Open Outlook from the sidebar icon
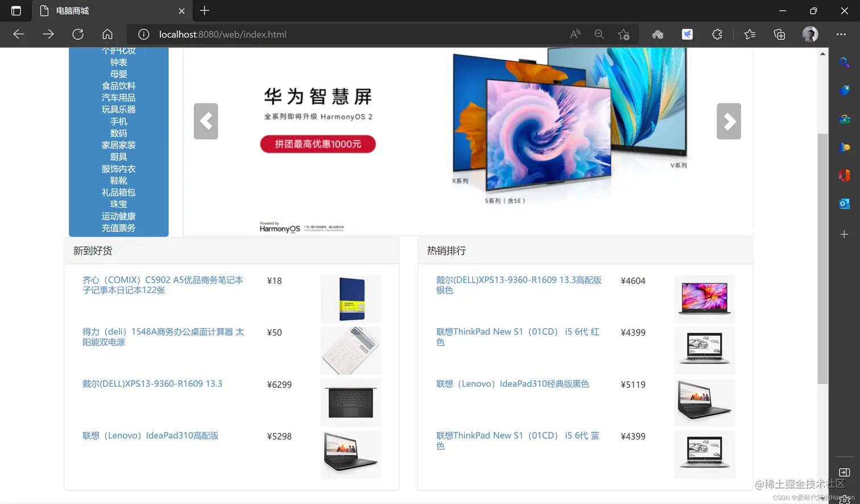 coord(844,203)
